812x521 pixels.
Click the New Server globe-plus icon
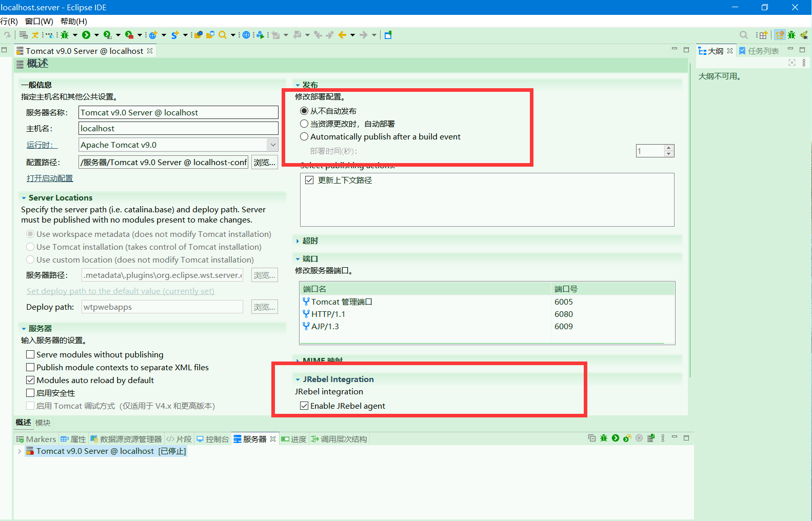click(x=153, y=35)
